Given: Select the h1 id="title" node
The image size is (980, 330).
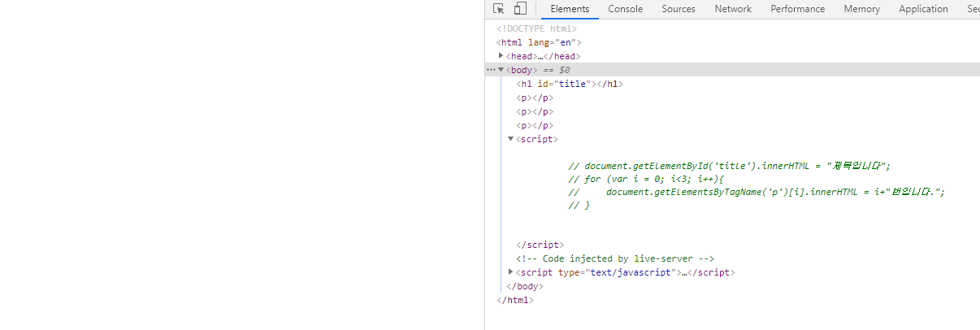Looking at the screenshot, I should (x=570, y=84).
